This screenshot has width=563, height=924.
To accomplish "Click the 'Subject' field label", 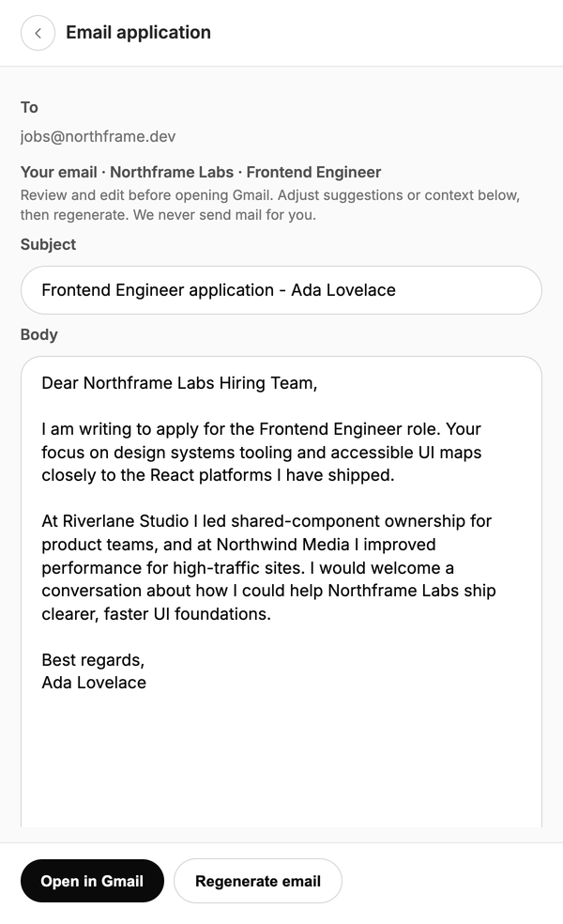I will 48,244.
